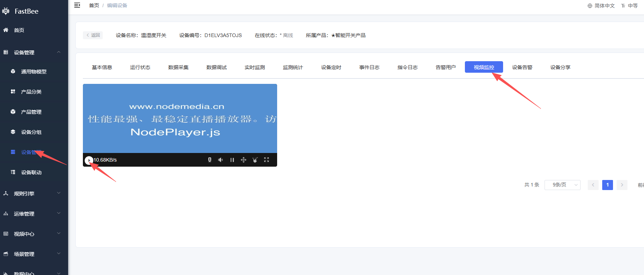
Task: Expand the 规则引擎 sidebar menu
Action: tap(34, 194)
